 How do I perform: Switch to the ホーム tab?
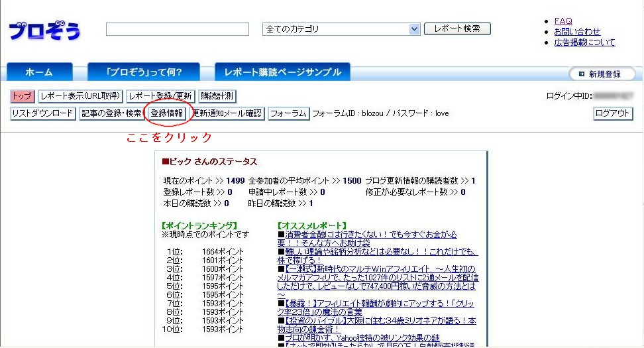click(x=40, y=72)
